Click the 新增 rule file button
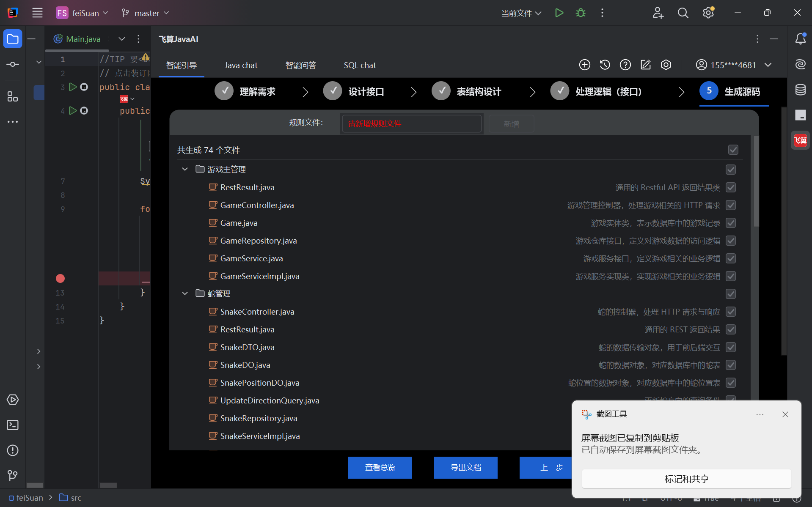This screenshot has width=812, height=507. click(x=511, y=123)
